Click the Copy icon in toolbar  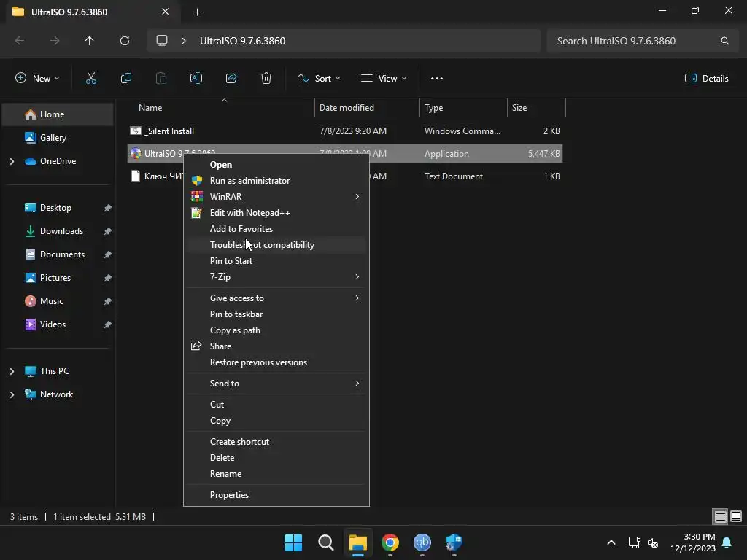tap(125, 79)
